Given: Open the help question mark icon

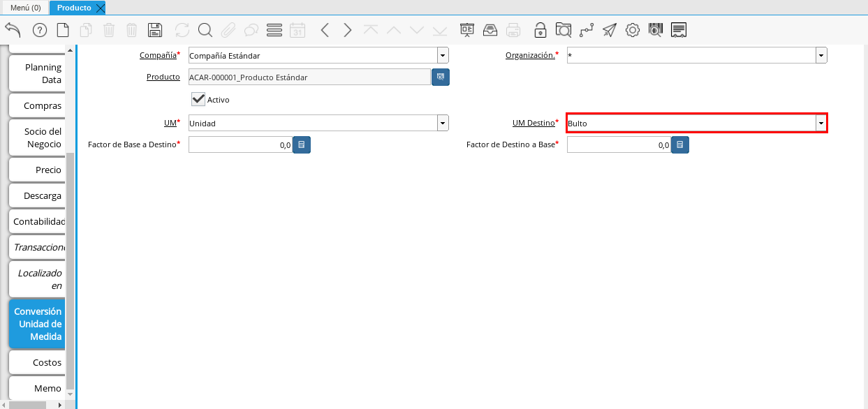Looking at the screenshot, I should 40,30.
